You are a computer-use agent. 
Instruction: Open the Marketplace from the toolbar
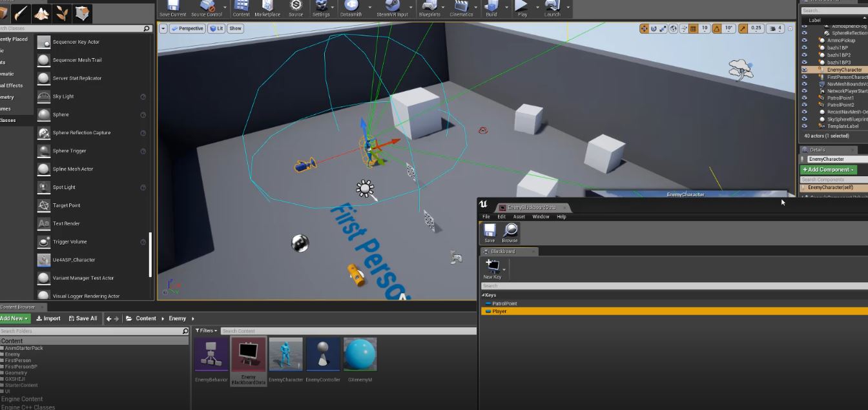267,7
